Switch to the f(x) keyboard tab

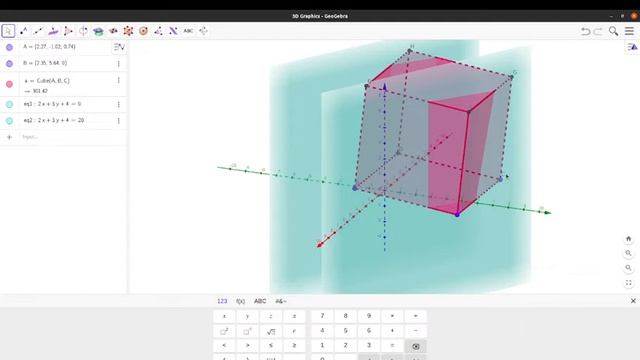pos(240,301)
